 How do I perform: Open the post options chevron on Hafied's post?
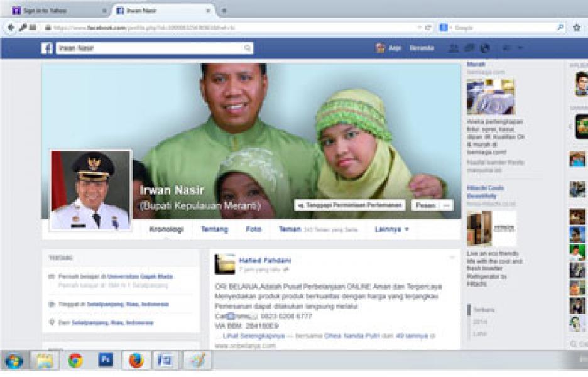pos(452,258)
